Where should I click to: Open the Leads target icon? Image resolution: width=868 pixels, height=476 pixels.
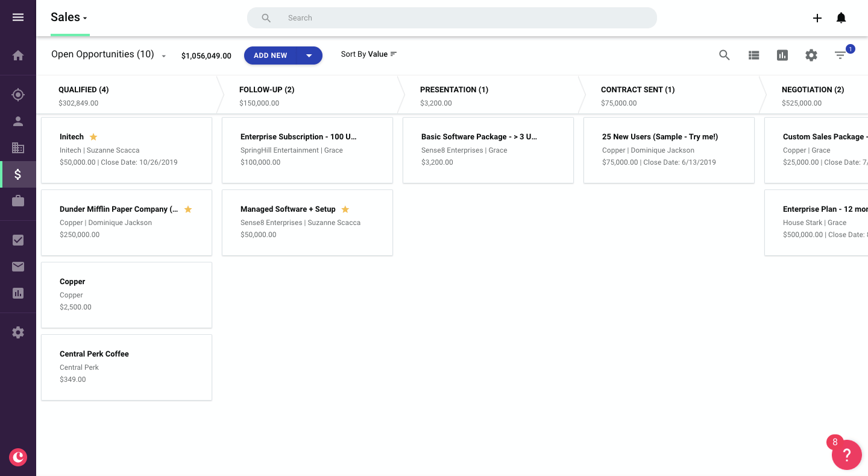18,95
